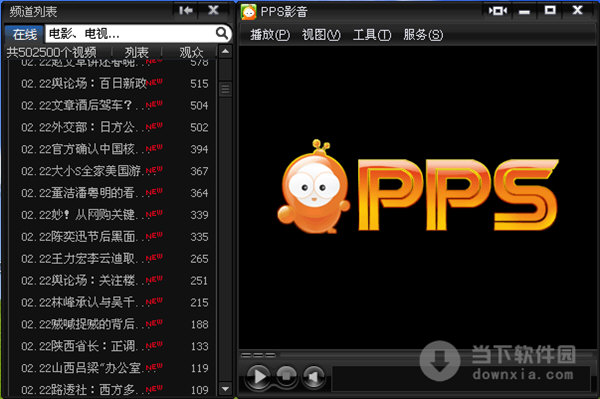This screenshot has width=600, height=399.
Task: Mute audio using the speaker icon
Action: [313, 376]
